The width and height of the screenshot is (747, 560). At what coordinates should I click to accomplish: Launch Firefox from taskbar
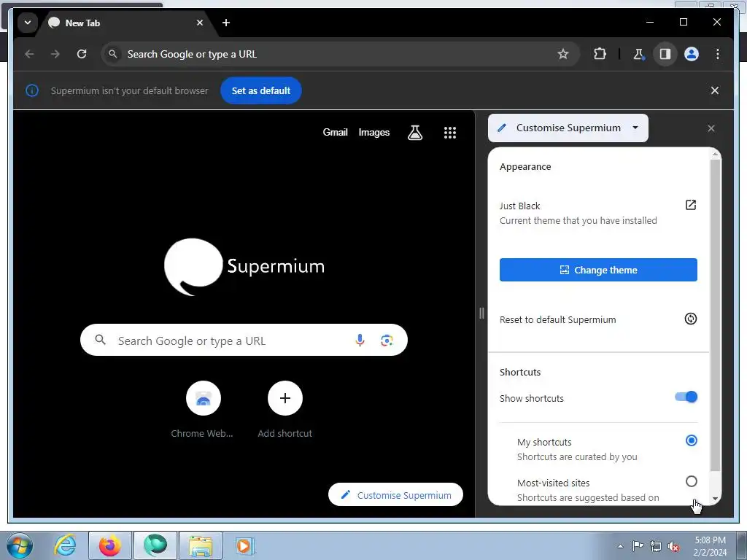click(x=109, y=545)
